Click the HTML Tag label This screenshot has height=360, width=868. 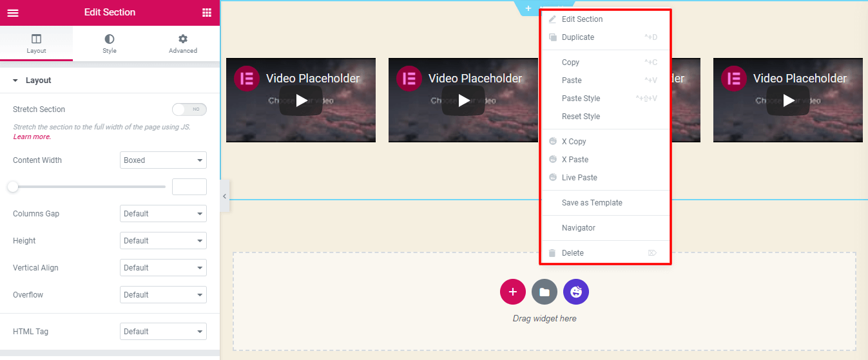(30, 332)
